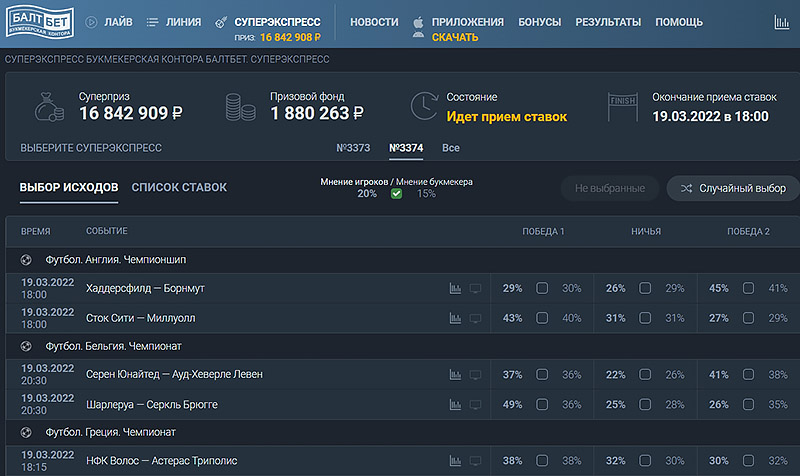Open the Линия section

(x=183, y=22)
